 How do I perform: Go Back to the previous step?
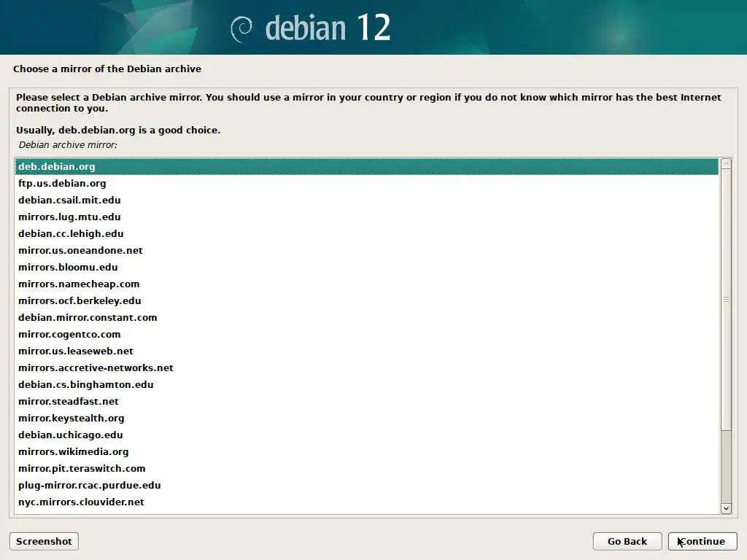(627, 542)
